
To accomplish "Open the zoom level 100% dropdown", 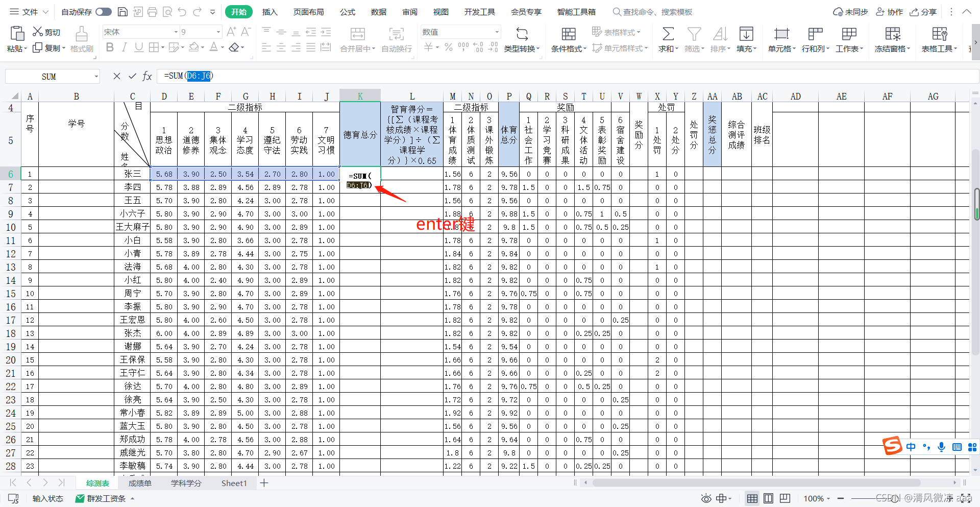I will pyautogui.click(x=817, y=498).
